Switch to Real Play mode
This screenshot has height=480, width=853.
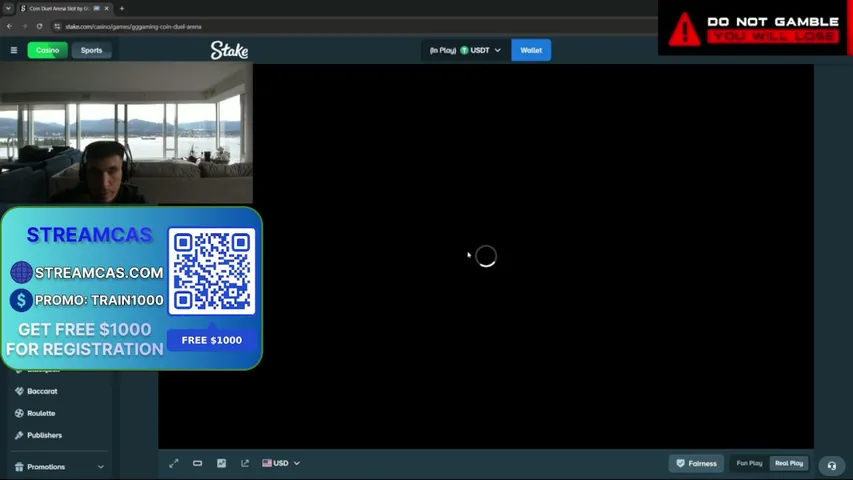tap(789, 464)
